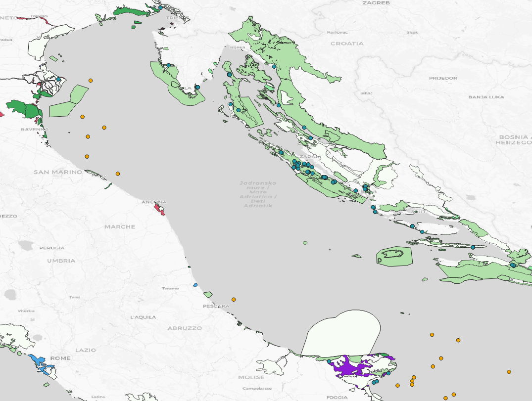Click the northernmost orange marker east of Po delta
The height and width of the screenshot is (401, 532).
point(91,81)
